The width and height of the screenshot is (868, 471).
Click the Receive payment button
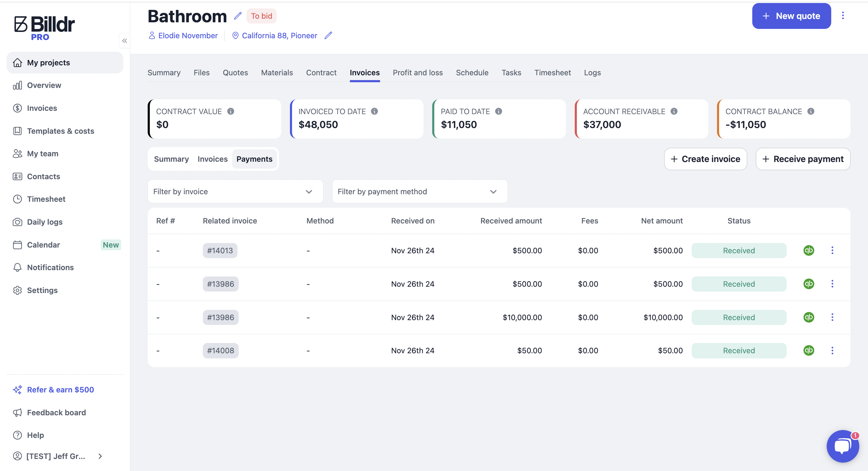click(803, 159)
